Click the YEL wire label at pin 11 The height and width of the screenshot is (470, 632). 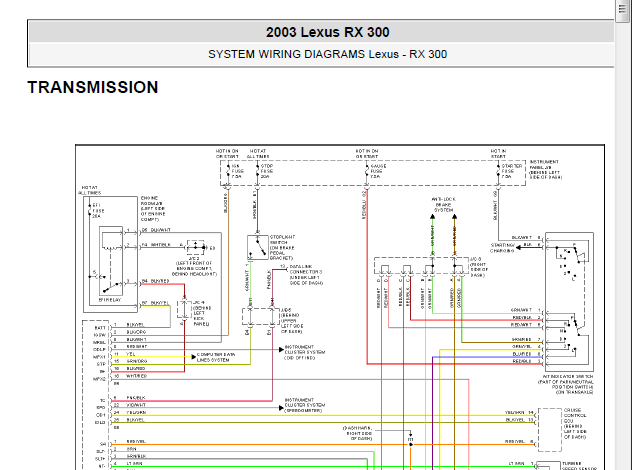point(131,354)
